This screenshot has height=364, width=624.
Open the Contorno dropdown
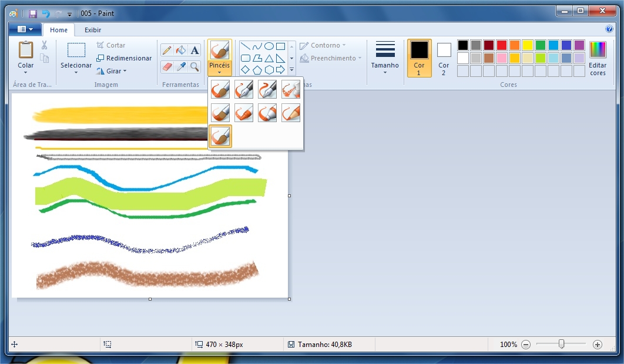pos(322,45)
